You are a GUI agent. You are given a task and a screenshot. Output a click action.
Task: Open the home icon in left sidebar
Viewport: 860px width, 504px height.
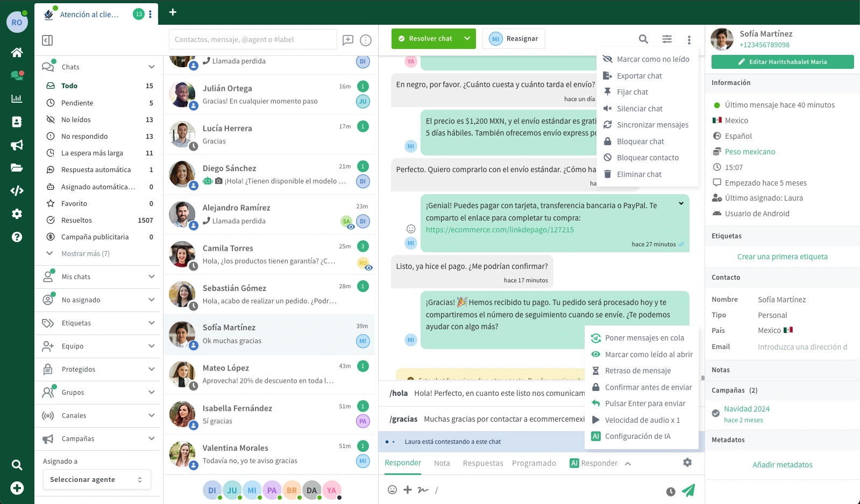click(17, 52)
